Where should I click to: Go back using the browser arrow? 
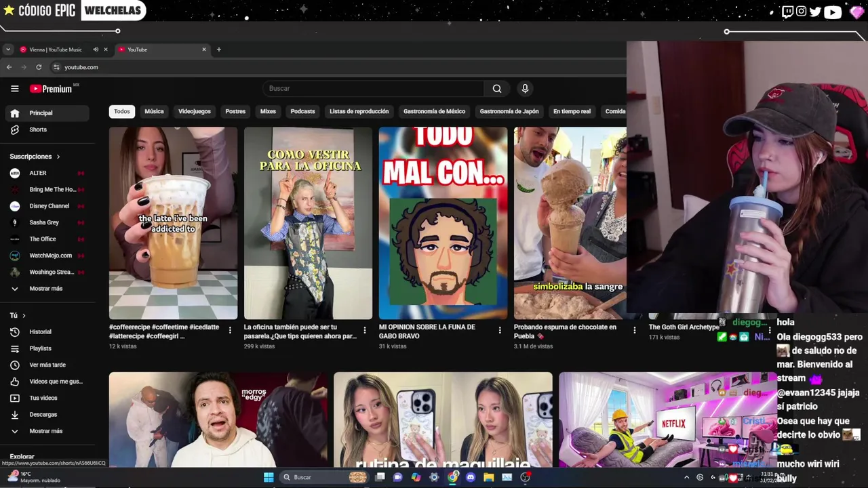tap(9, 67)
